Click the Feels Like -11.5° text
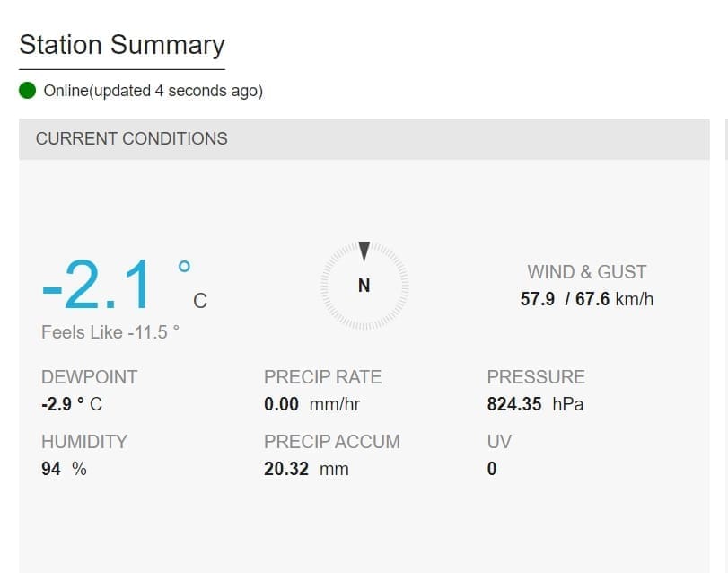This screenshot has height=573, width=728. 110,332
